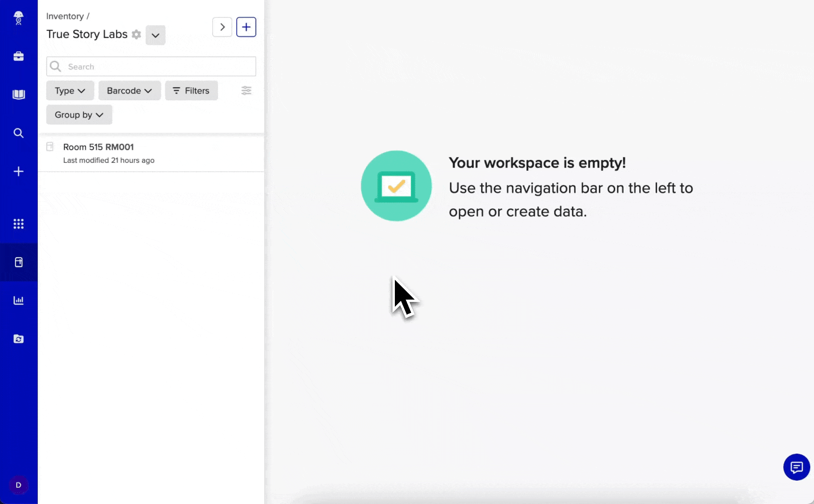Open sidebar search with the magnifier icon
This screenshot has width=814, height=504.
click(19, 133)
